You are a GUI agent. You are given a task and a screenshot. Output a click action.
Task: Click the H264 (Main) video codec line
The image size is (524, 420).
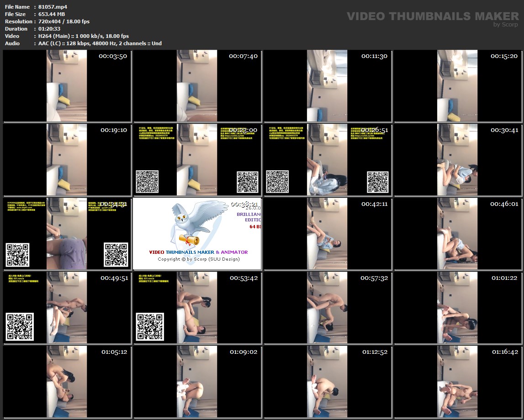[84, 36]
